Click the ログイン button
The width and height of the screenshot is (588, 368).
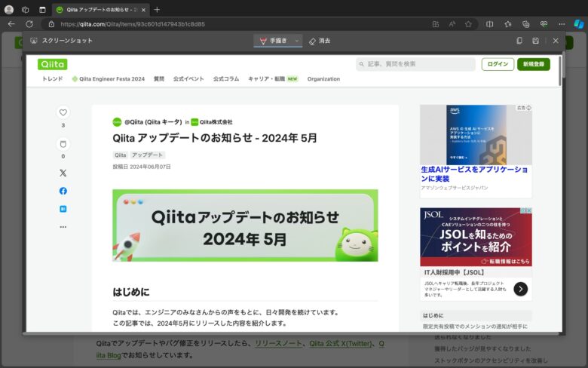pyautogui.click(x=498, y=64)
